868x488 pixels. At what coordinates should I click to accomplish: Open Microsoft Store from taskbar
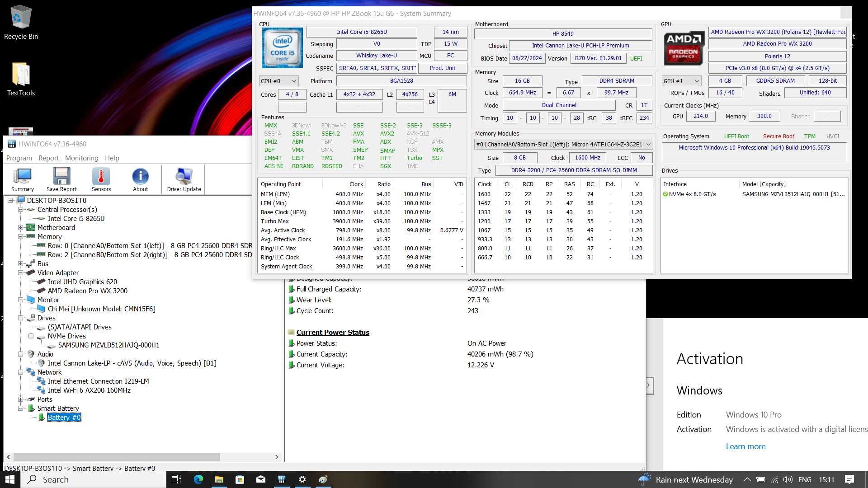click(x=240, y=479)
